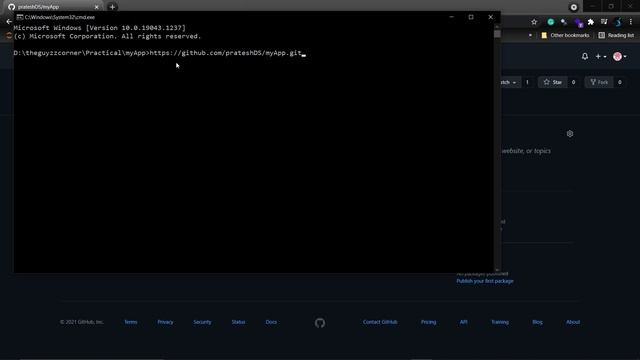Open GitHub notifications bell

585,56
